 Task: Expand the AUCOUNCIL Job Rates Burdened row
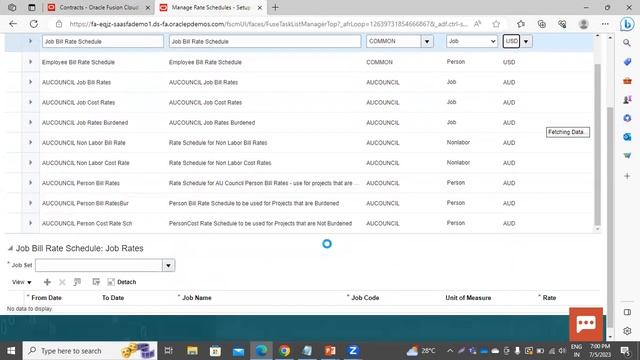(x=30, y=122)
